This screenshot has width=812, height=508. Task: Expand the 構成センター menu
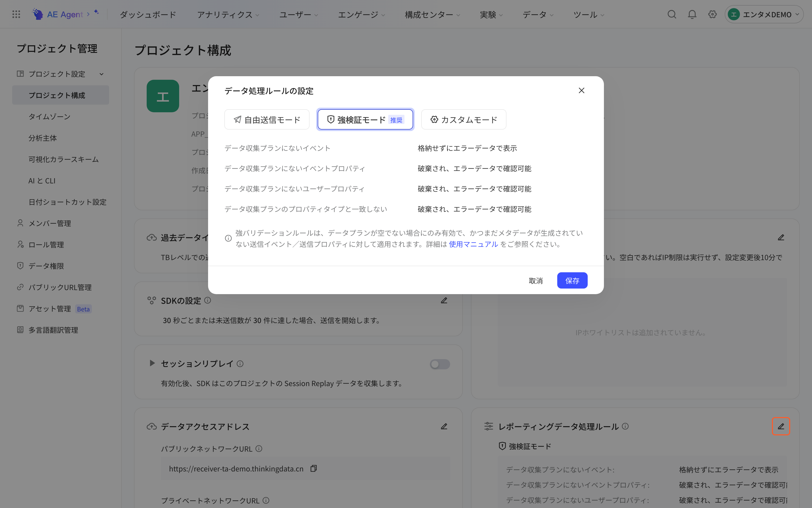tap(432, 14)
